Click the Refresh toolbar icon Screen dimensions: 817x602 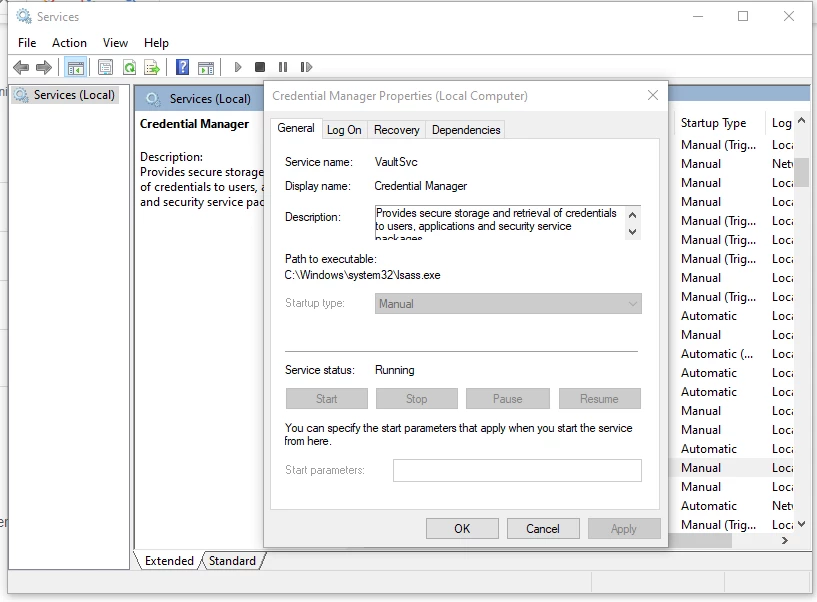coord(129,67)
